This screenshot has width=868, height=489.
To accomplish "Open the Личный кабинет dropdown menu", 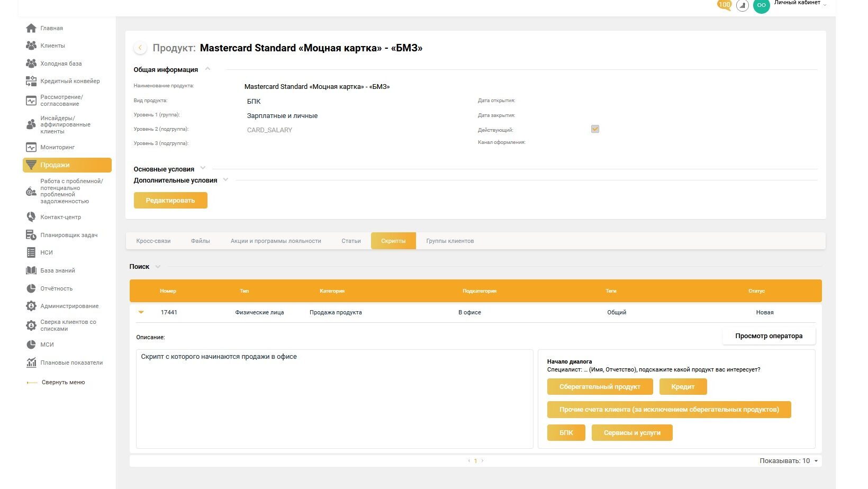I will [800, 3].
